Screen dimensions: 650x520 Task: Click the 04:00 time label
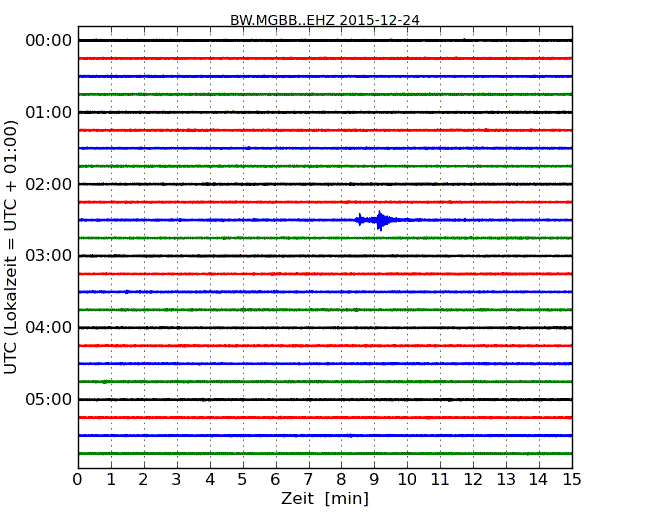[49, 328]
